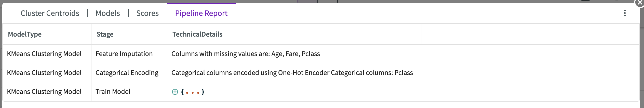This screenshot has height=108, width=644.
Task: Select the Train Model stage cell
Action: click(x=129, y=92)
